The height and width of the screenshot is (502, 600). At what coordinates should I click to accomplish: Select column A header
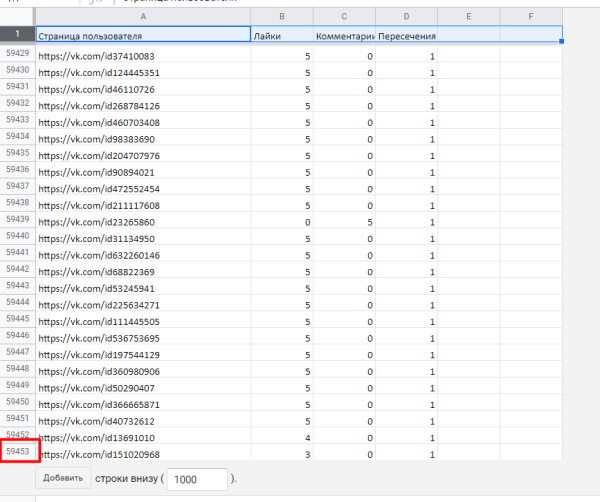[x=143, y=16]
